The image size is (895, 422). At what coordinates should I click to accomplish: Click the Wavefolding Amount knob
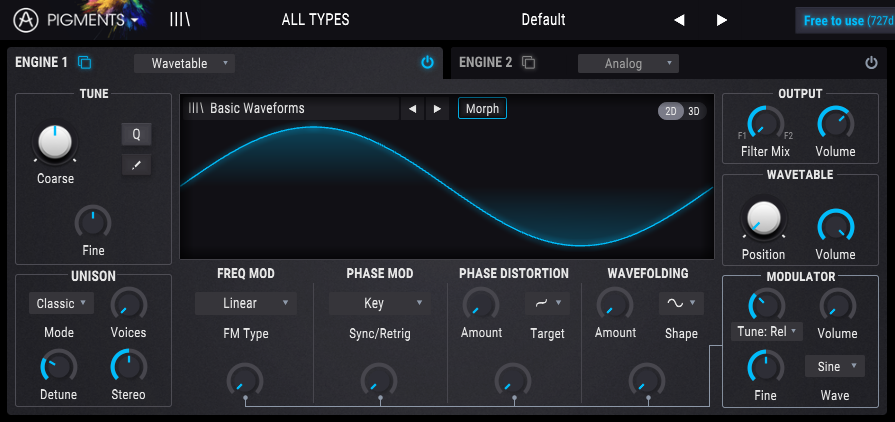pos(615,305)
